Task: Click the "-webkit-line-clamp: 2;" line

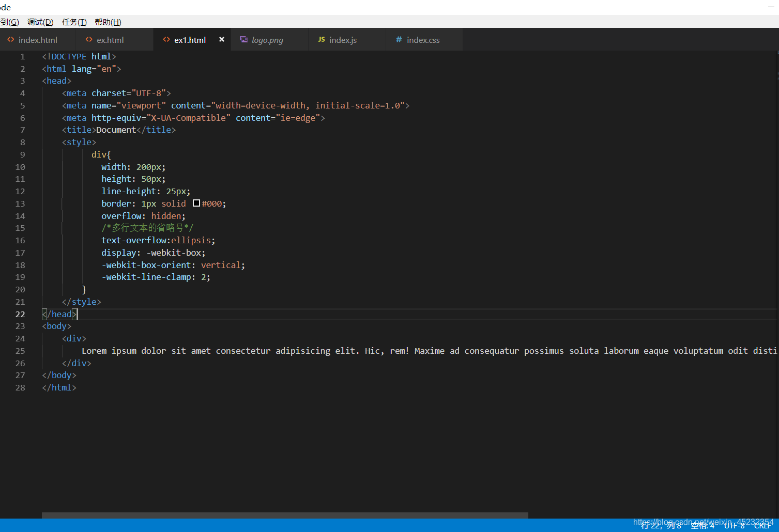Action: (156, 277)
